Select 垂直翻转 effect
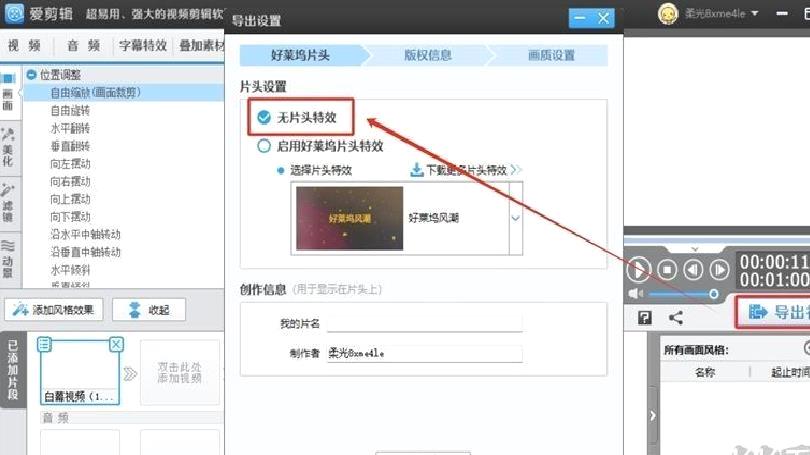 [x=70, y=146]
